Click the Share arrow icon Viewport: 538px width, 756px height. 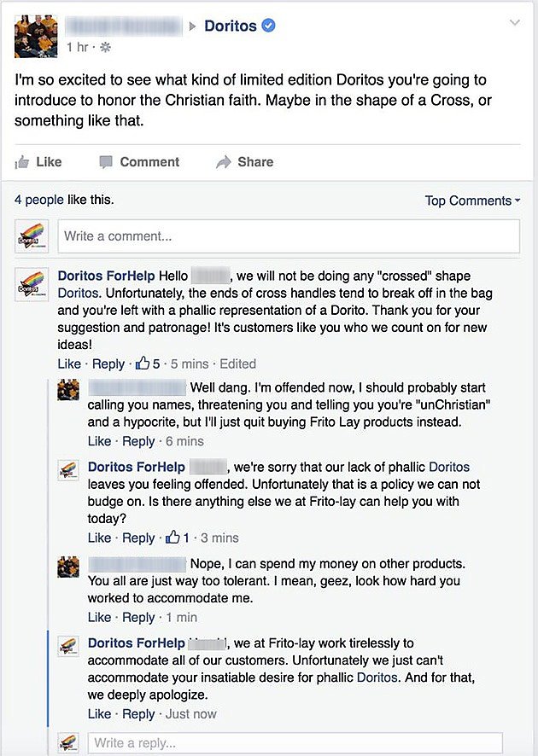tap(224, 162)
